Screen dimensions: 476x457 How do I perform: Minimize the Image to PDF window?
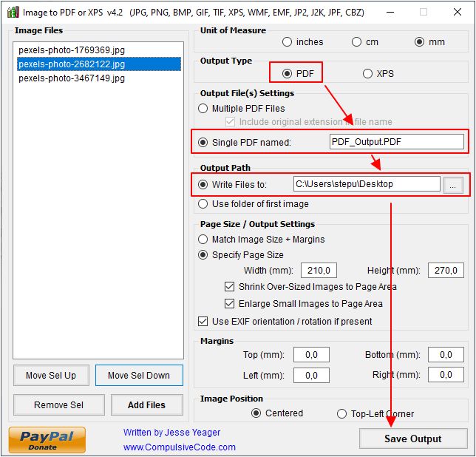pyautogui.click(x=390, y=12)
